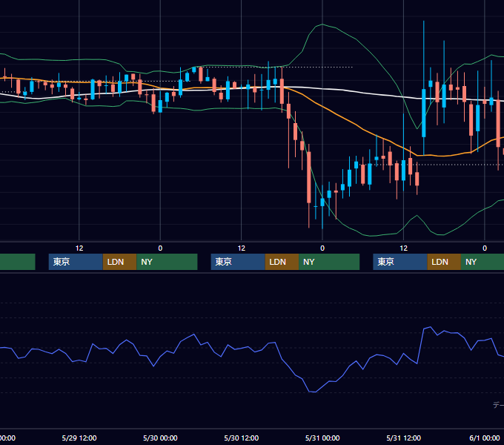Select the NY session bar starting 5/29 evening
The height and width of the screenshot is (445, 504).
tap(167, 262)
